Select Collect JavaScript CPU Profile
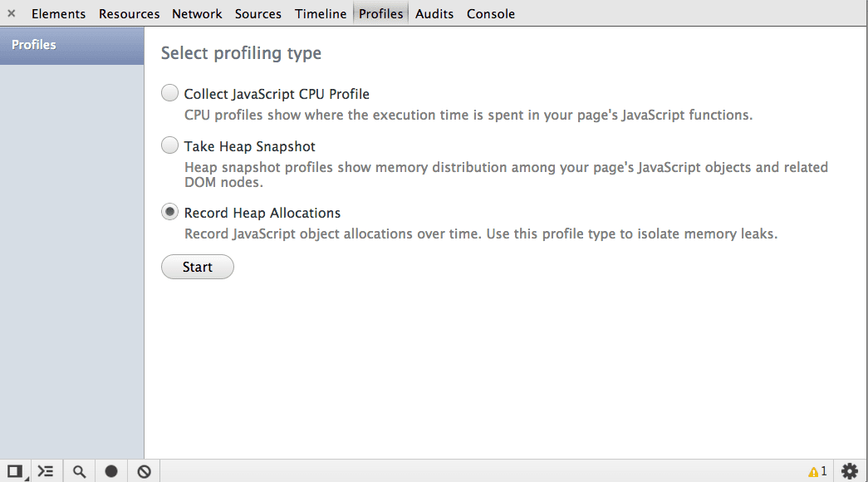 coord(169,93)
